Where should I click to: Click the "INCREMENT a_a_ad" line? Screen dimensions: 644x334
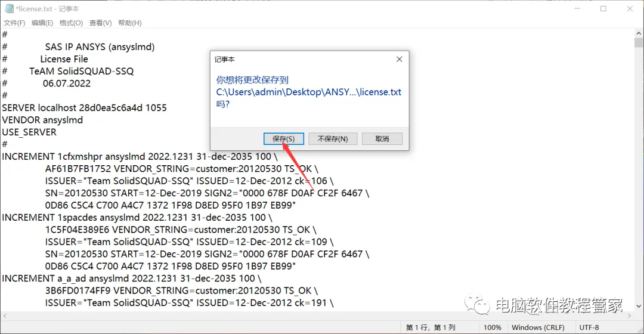(131, 278)
